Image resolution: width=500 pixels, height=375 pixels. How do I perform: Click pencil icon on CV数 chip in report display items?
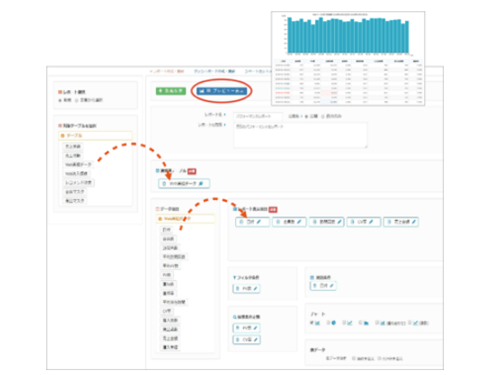point(371,222)
